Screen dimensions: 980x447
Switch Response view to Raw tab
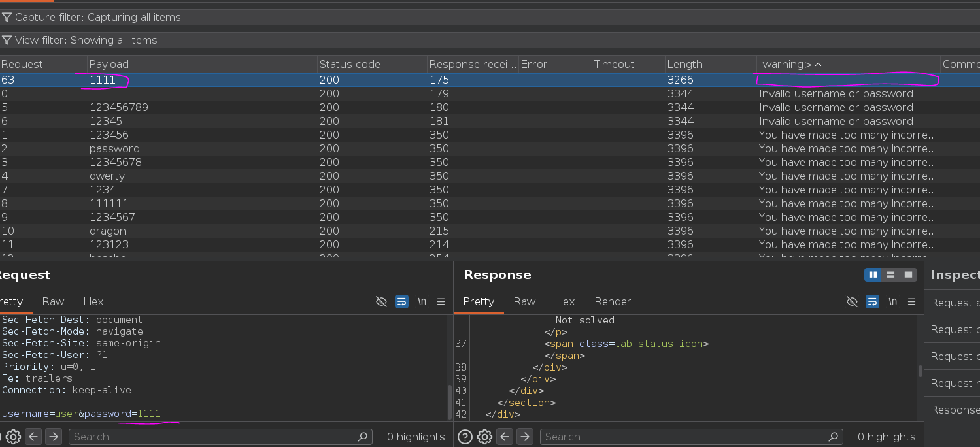pos(524,301)
